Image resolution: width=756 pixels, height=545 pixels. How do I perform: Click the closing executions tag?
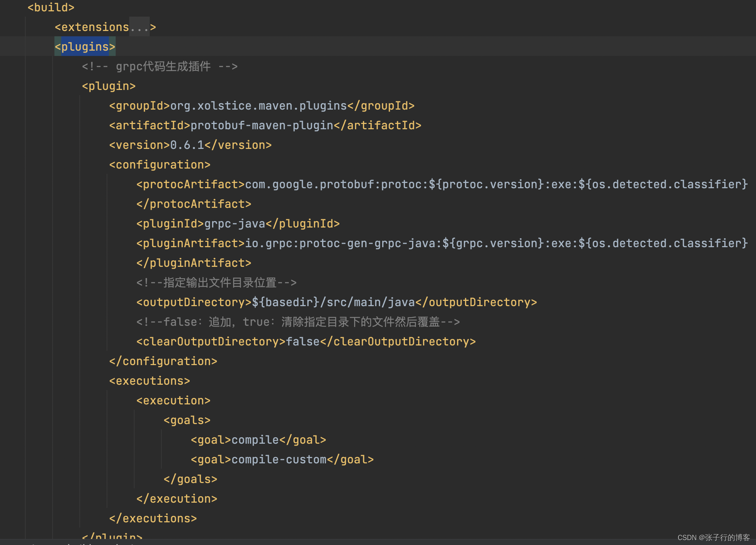[153, 519]
